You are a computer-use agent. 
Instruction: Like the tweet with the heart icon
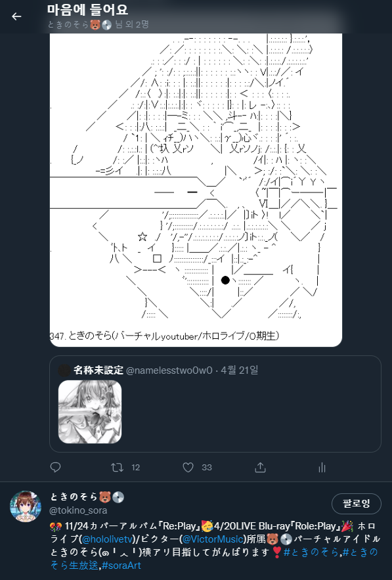(188, 467)
